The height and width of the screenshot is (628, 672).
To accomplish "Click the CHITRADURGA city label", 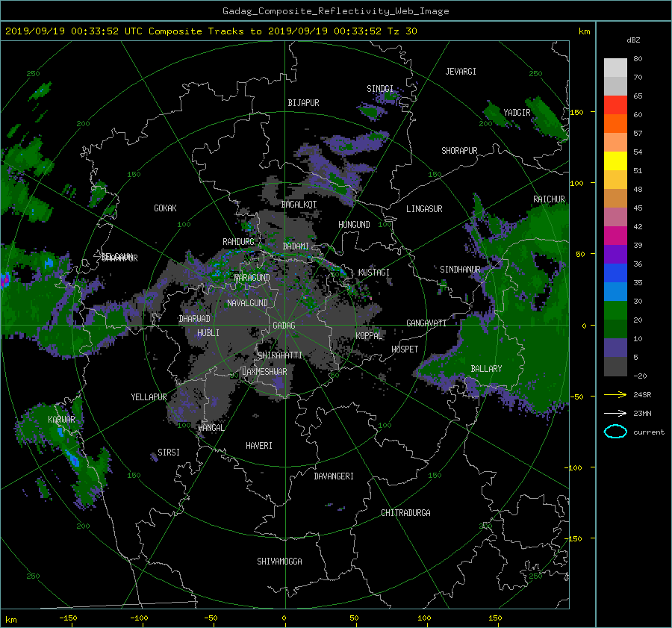I will coord(405,513).
